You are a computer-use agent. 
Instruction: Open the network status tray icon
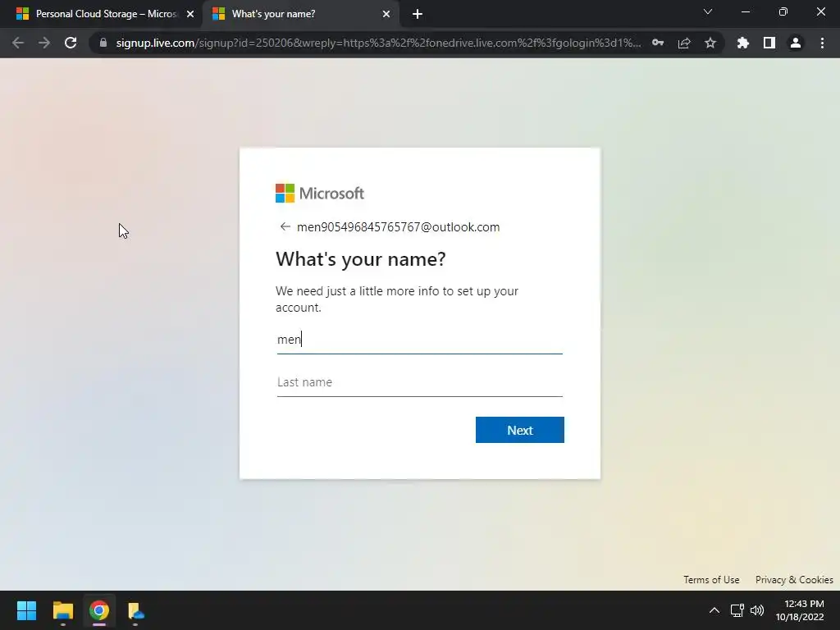tap(737, 610)
